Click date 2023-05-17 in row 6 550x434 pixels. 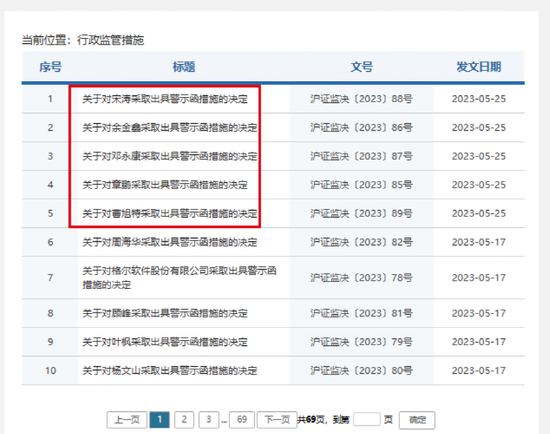pyautogui.click(x=479, y=242)
